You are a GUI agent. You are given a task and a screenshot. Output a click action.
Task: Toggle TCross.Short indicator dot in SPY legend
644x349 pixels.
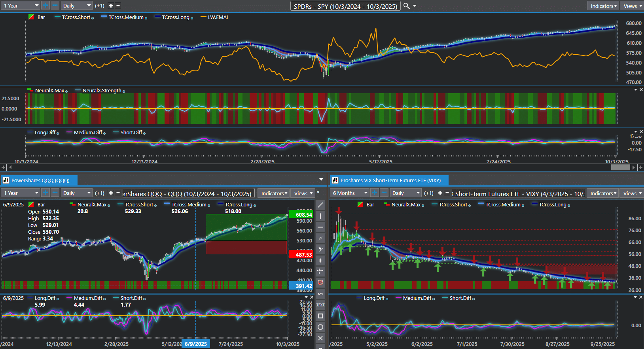coord(93,18)
